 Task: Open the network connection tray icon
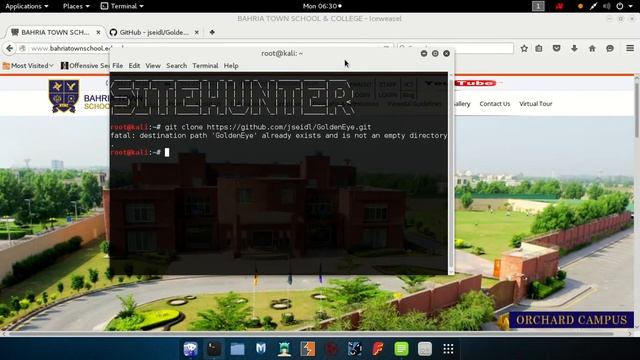(593, 6)
